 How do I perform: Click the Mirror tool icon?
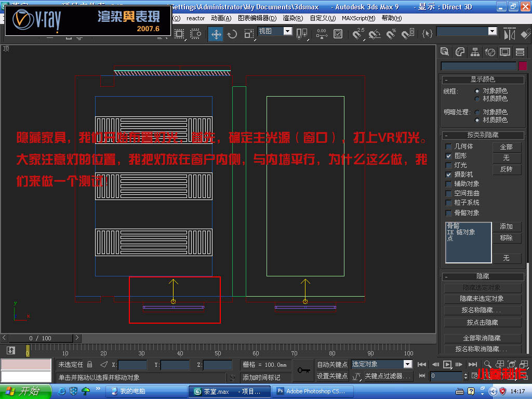click(509, 34)
